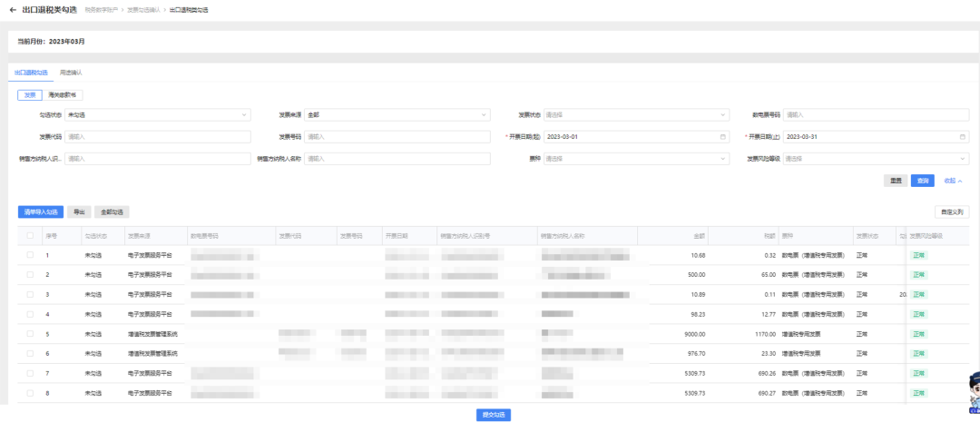This screenshot has height=423, width=980.
Task: Select the checkbox for row 5
Action: 30,334
